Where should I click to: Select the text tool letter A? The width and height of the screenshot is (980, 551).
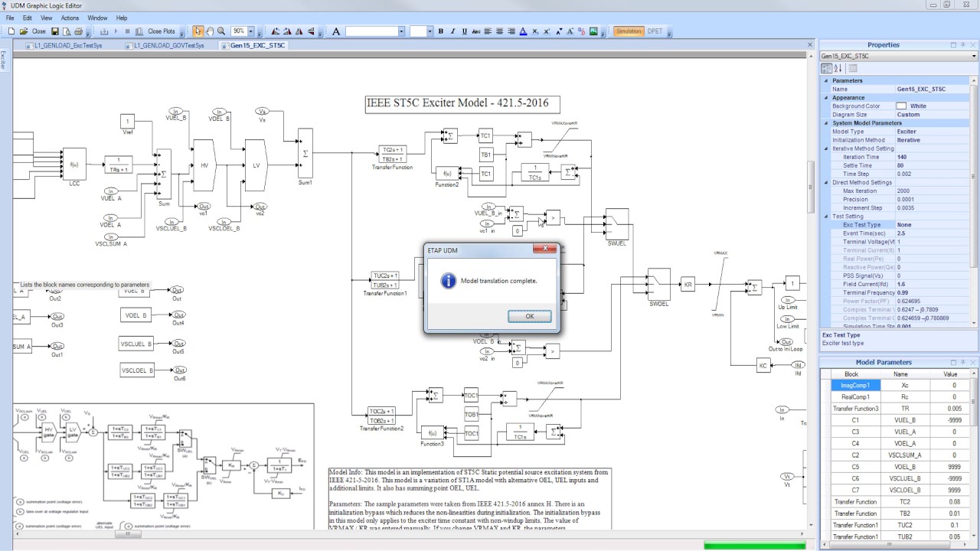pos(336,31)
